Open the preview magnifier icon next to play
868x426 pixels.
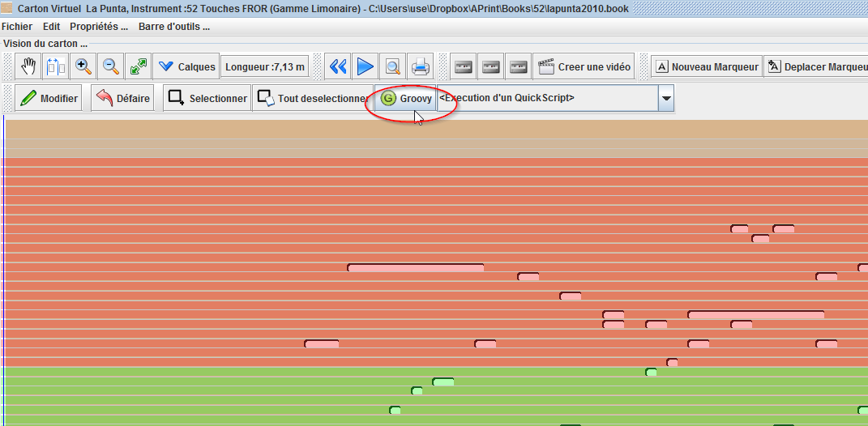pyautogui.click(x=392, y=67)
